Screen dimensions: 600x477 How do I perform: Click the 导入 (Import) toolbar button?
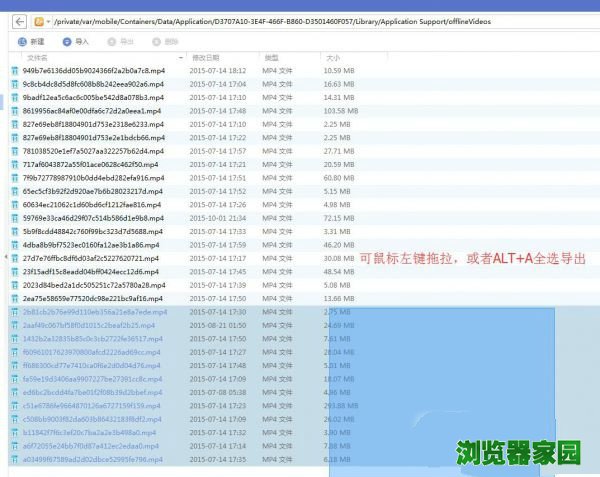pyautogui.click(x=76, y=42)
